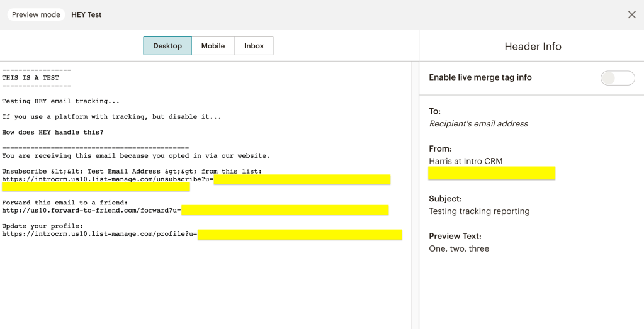Open the update profile URL
Viewport: 644px width, 329px height.
tap(99, 234)
